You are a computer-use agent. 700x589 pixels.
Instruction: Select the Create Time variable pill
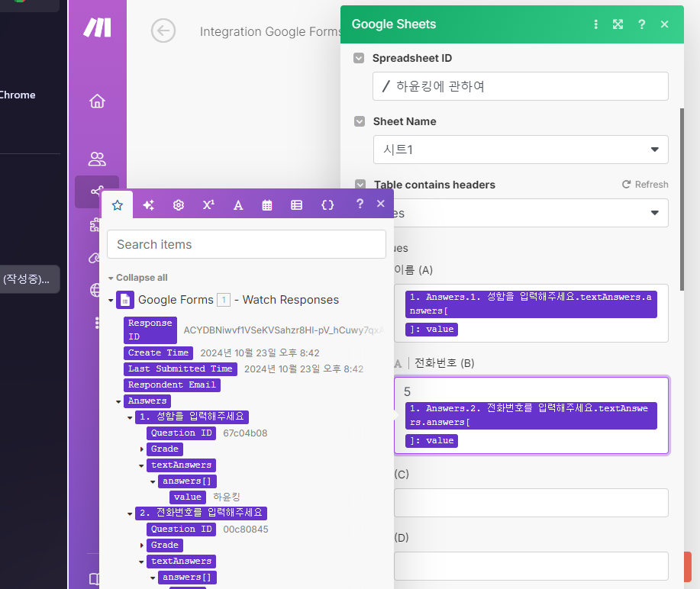(x=158, y=353)
